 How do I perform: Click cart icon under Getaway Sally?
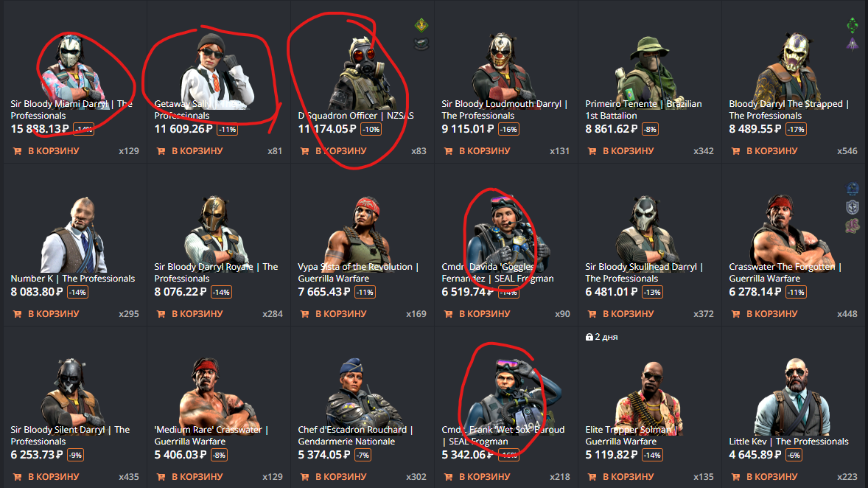click(x=161, y=151)
